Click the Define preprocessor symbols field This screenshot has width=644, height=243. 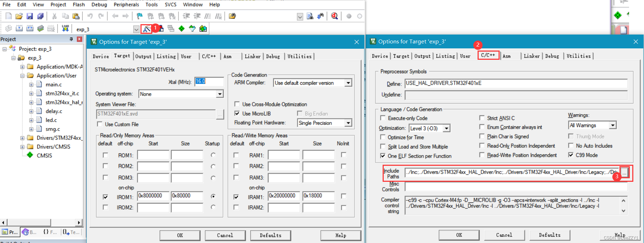pyautogui.click(x=516, y=83)
